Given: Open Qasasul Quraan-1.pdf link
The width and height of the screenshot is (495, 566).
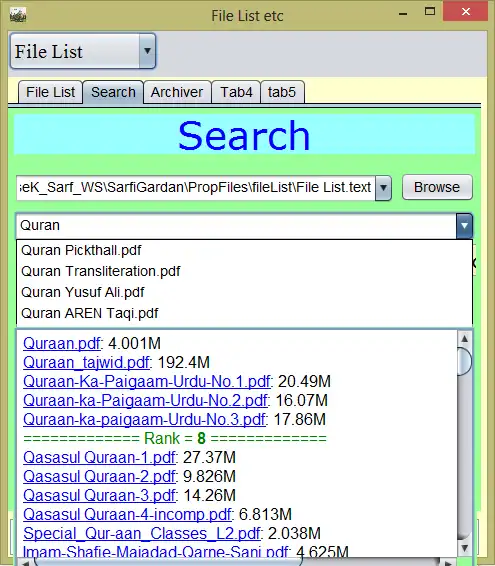Looking at the screenshot, I should (x=99, y=458).
